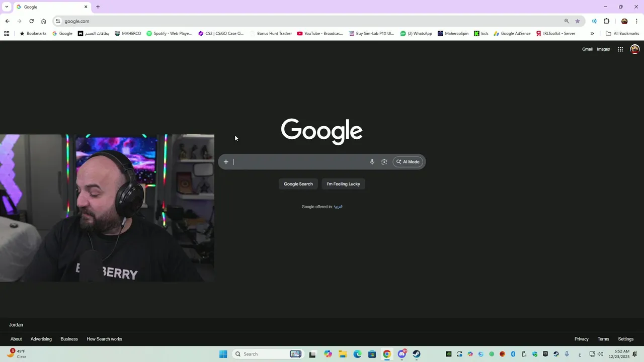Open Gmail link
Image resolution: width=644 pixels, height=362 pixels.
(x=587, y=49)
